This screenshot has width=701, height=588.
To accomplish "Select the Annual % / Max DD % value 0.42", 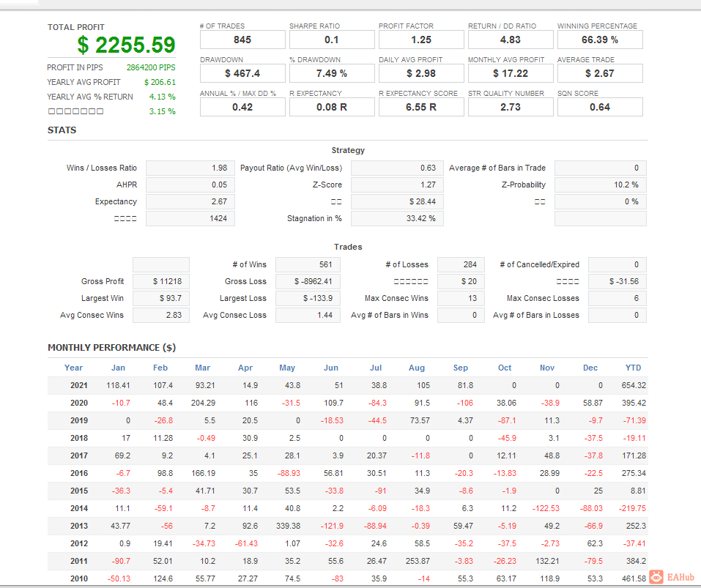I will 242,107.
